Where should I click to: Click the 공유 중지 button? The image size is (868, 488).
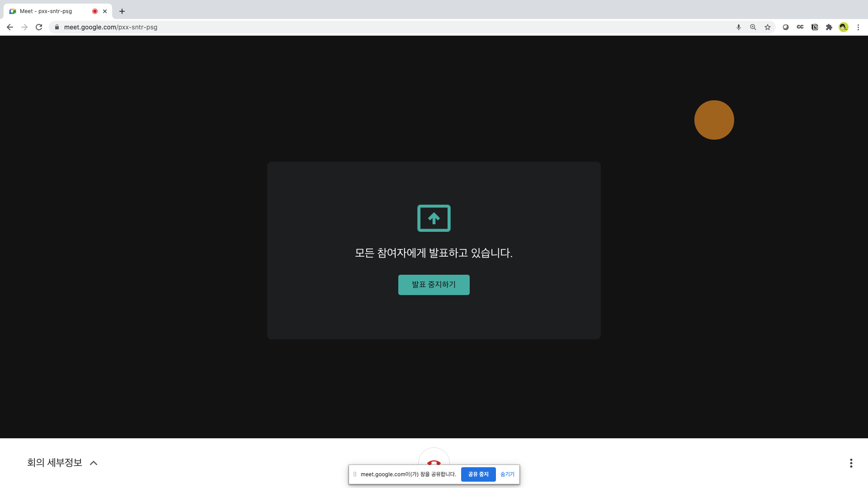click(478, 474)
